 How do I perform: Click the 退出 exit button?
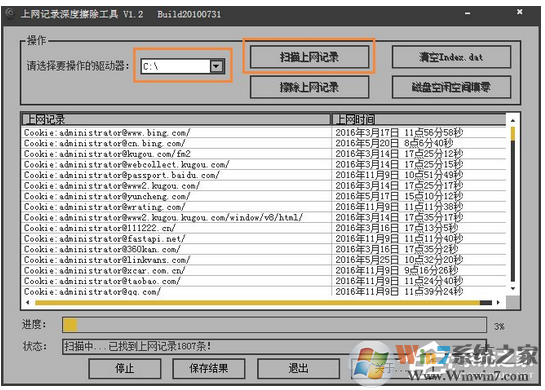click(298, 368)
